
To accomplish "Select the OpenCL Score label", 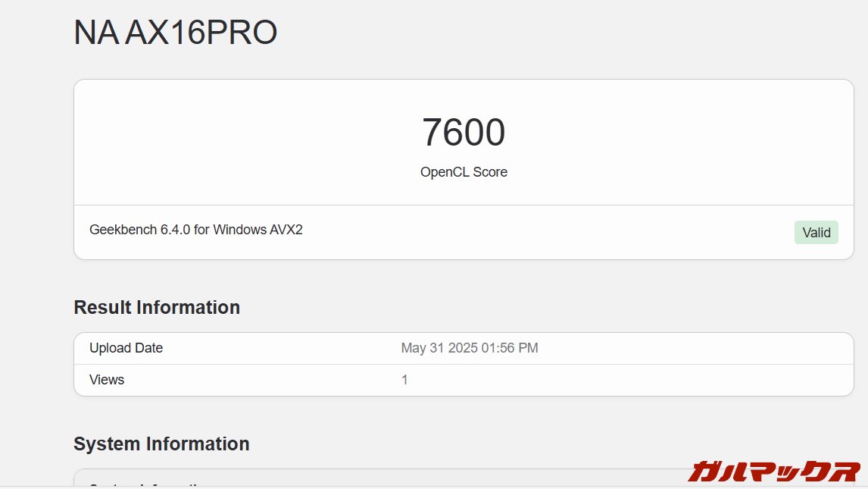I will tap(464, 172).
